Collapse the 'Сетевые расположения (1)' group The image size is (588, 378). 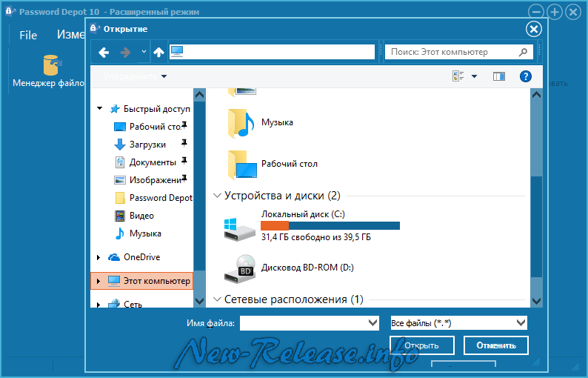[217, 299]
